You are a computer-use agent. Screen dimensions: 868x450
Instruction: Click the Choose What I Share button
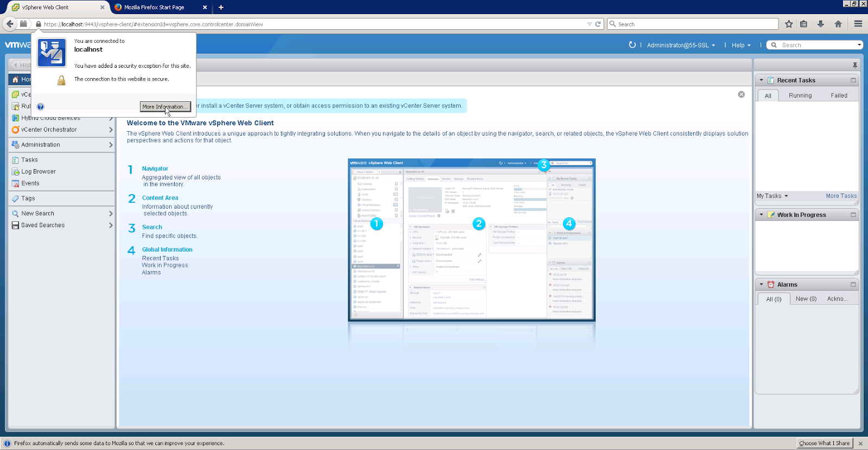coord(825,443)
